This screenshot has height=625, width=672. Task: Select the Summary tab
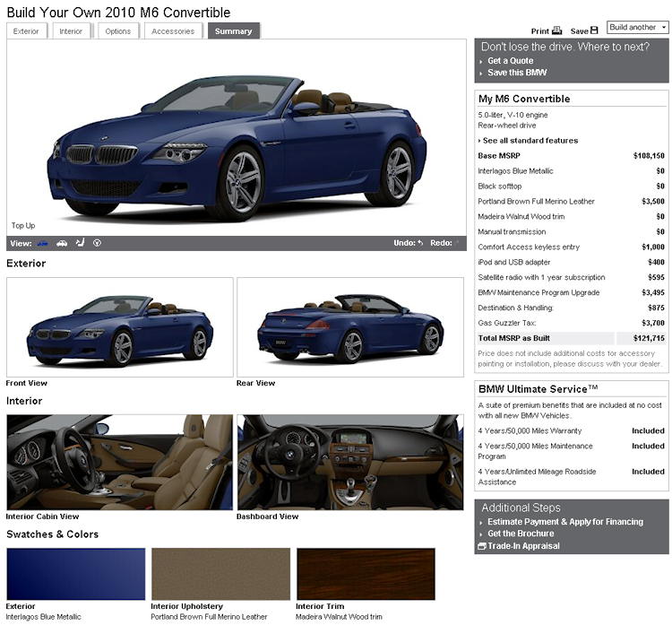pyautogui.click(x=234, y=31)
